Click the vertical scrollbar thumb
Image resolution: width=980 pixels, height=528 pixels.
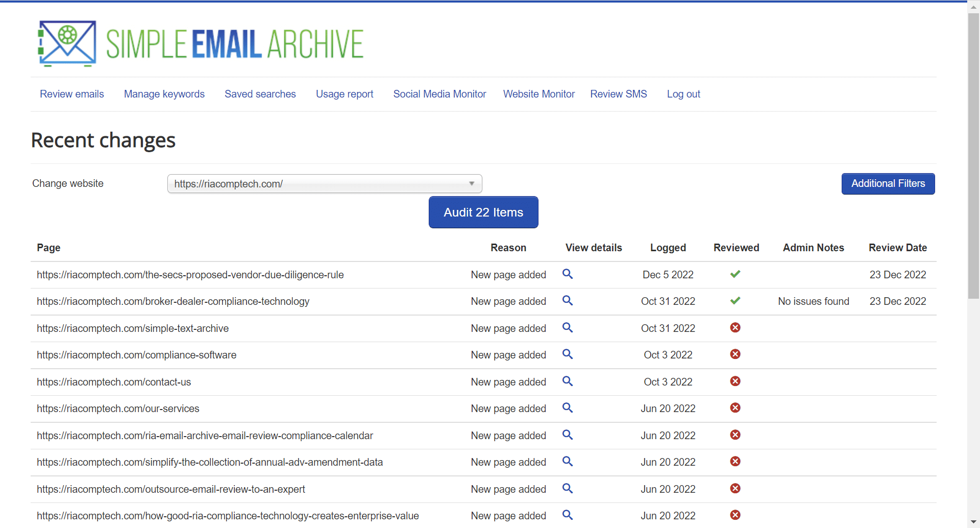[x=973, y=153]
